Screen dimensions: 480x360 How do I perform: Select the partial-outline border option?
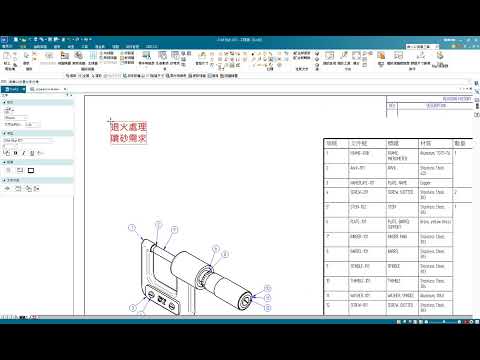20,171
